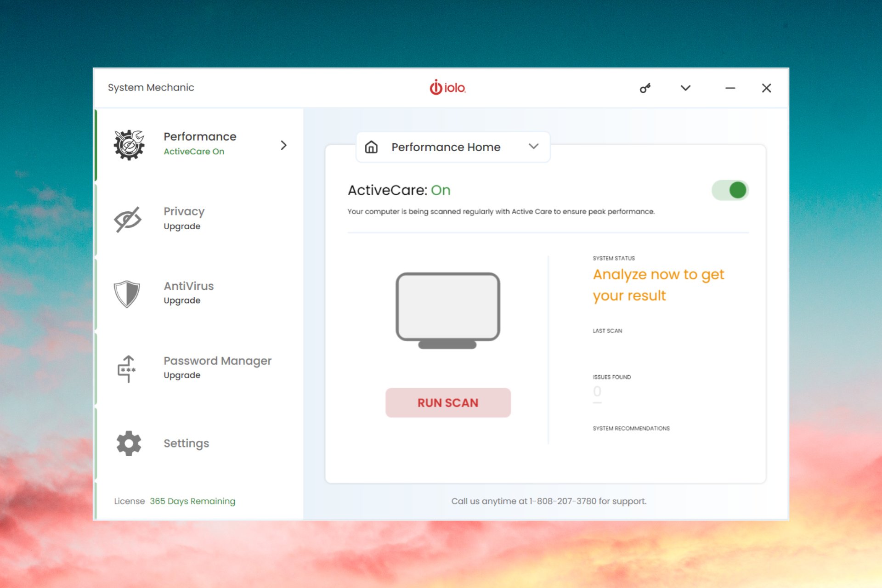
Task: Click the Performance gear and wrench icon
Action: coord(129,145)
